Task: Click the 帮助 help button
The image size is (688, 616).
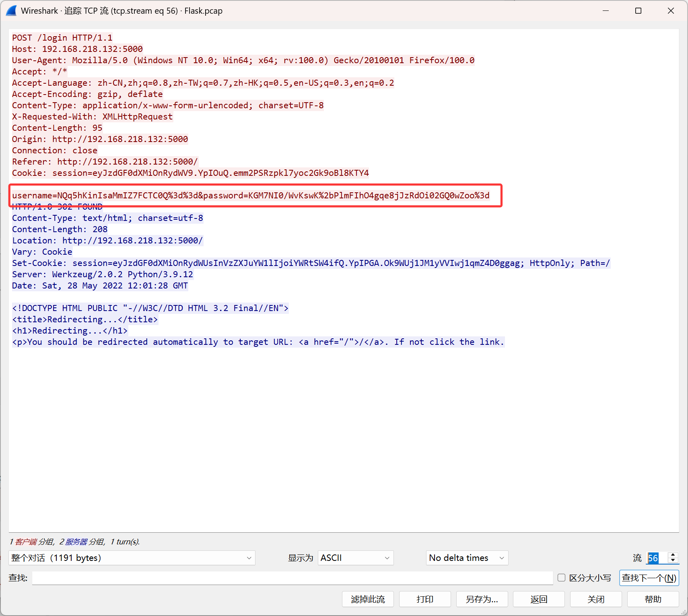Action: 653,599
